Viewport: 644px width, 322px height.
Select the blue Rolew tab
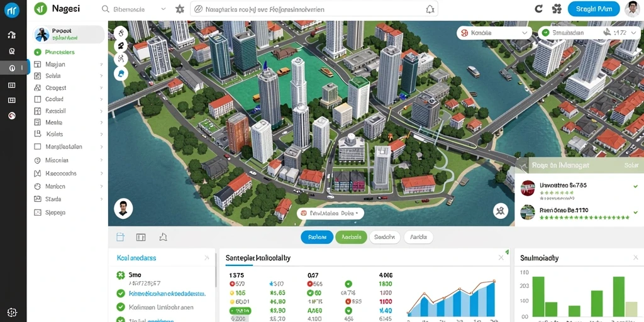(317, 237)
